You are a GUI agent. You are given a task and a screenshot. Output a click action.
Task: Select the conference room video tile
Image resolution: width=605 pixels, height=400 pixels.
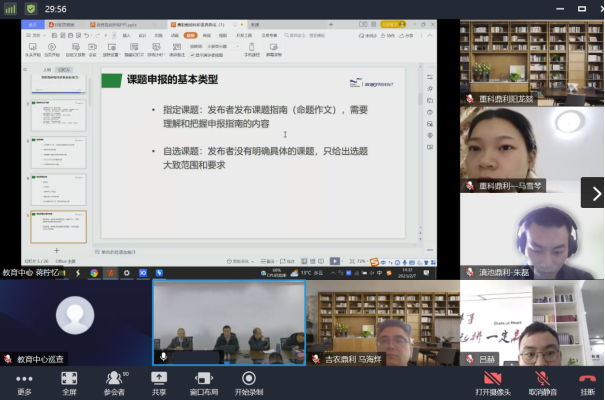click(x=228, y=322)
